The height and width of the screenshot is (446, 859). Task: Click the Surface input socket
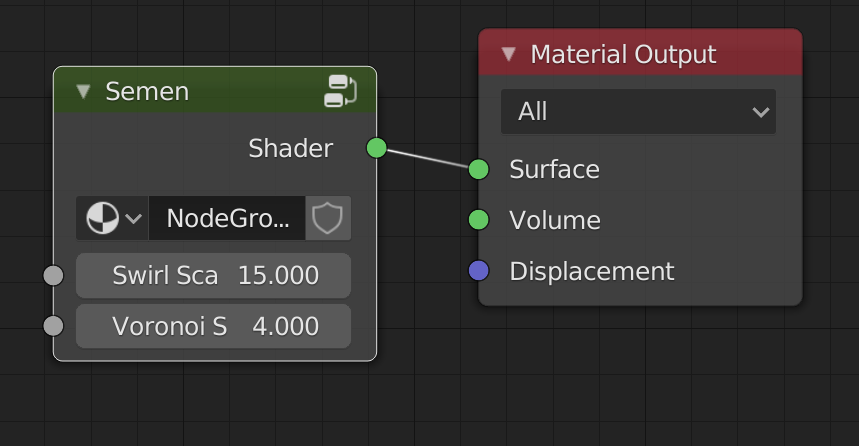(x=479, y=169)
